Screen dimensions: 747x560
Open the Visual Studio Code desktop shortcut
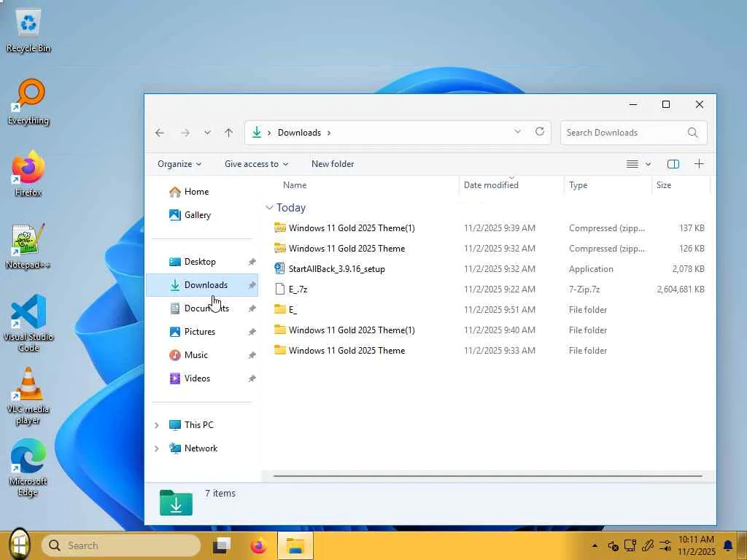click(x=28, y=323)
